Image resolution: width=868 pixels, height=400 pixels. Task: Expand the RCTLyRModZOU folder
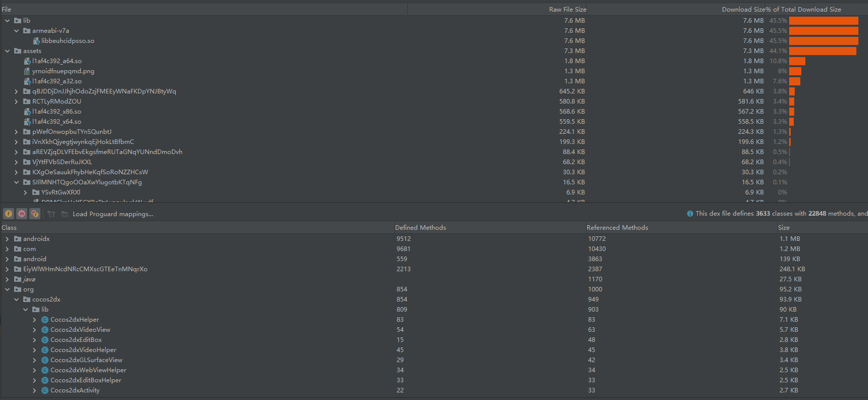[x=17, y=102]
